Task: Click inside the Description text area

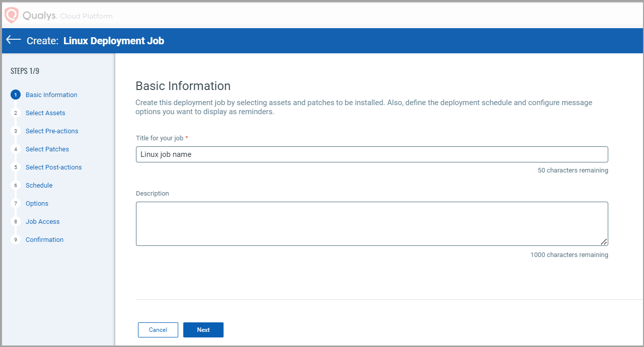Action: click(372, 224)
